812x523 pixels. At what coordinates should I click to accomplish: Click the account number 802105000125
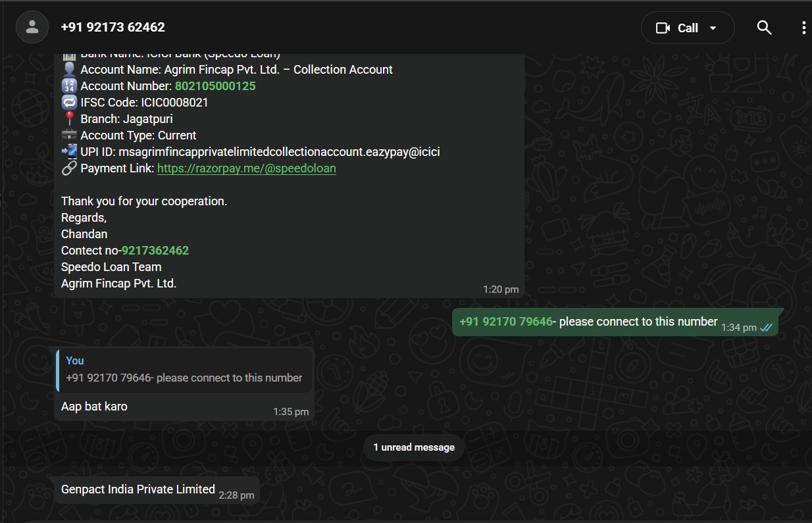[x=215, y=86]
